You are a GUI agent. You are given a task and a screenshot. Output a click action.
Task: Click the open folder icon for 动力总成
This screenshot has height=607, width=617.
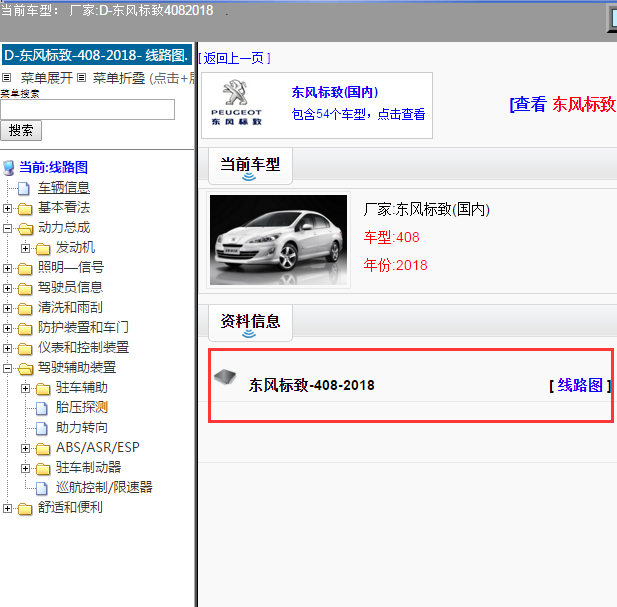tap(26, 229)
